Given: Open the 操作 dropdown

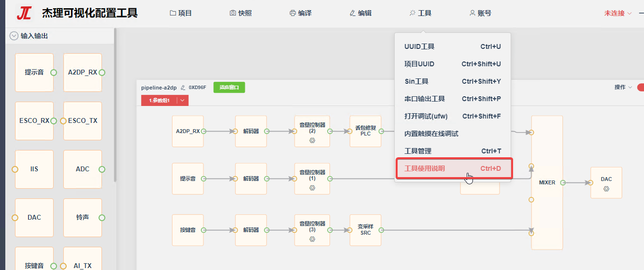Looking at the screenshot, I should coord(623,88).
